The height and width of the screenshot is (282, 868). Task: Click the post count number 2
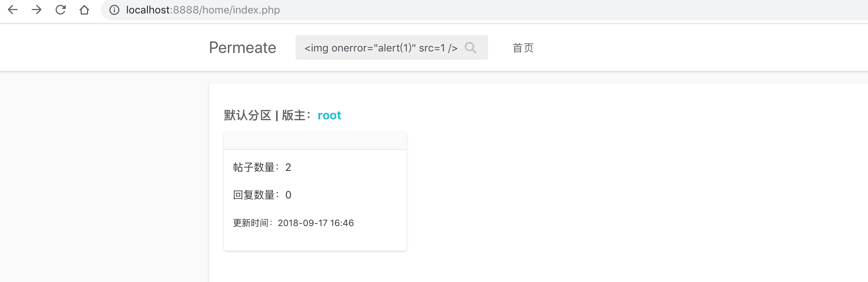[x=288, y=167]
